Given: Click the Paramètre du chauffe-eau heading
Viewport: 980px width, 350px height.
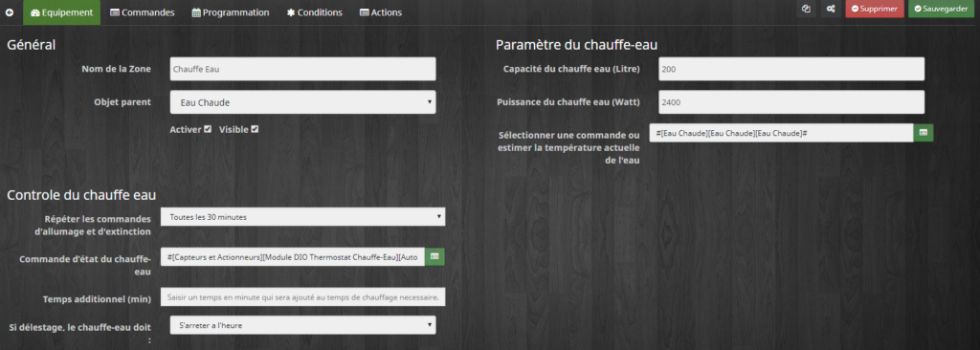Looking at the screenshot, I should (576, 44).
